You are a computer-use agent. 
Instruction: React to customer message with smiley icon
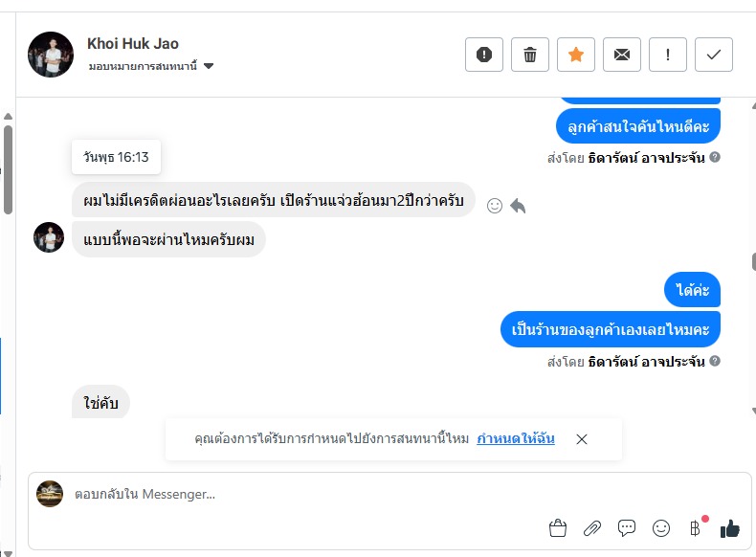tap(495, 205)
